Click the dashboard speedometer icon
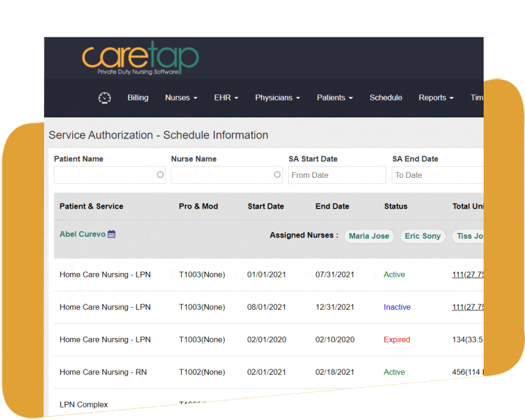The height and width of the screenshot is (420, 525). tap(104, 98)
